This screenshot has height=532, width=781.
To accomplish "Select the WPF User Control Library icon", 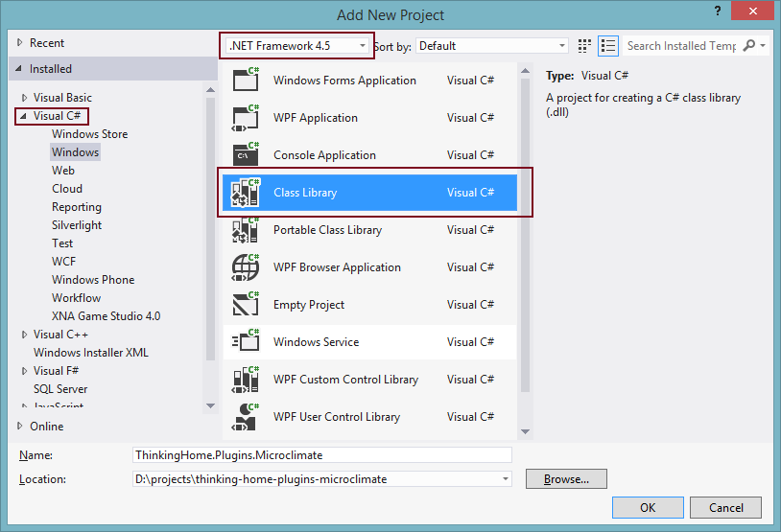I will point(246,417).
